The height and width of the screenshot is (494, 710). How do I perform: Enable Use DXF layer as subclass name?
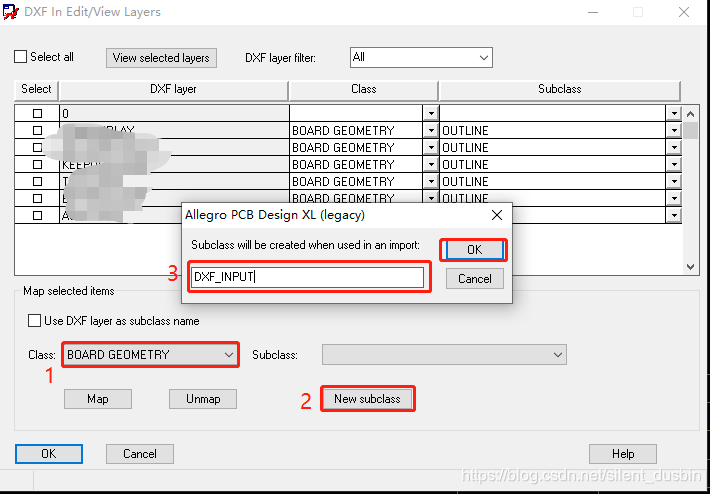pos(34,321)
